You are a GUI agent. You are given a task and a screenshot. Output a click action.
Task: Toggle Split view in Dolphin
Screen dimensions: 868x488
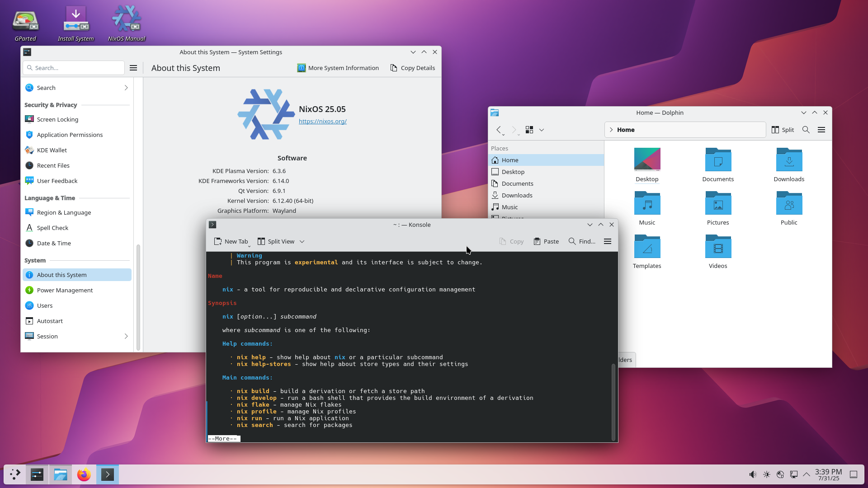[x=783, y=130]
